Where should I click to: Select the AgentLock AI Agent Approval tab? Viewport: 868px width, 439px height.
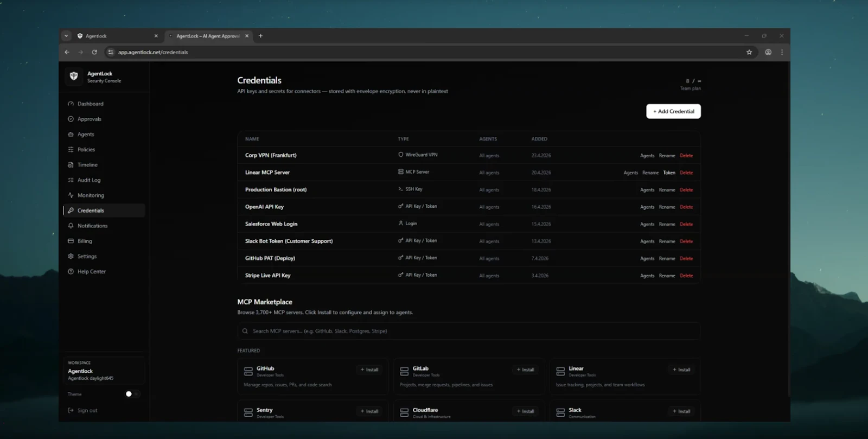(208, 36)
